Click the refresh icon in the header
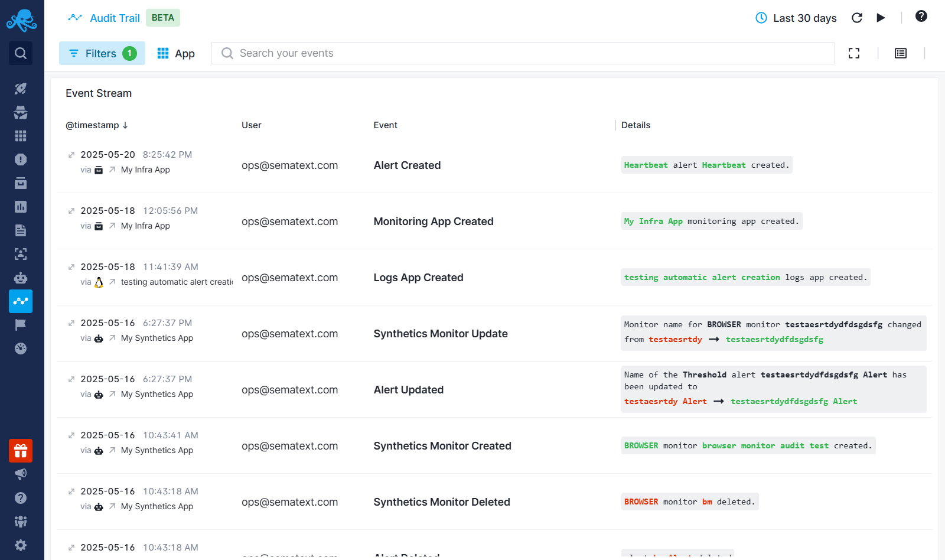The height and width of the screenshot is (560, 945). point(857,18)
